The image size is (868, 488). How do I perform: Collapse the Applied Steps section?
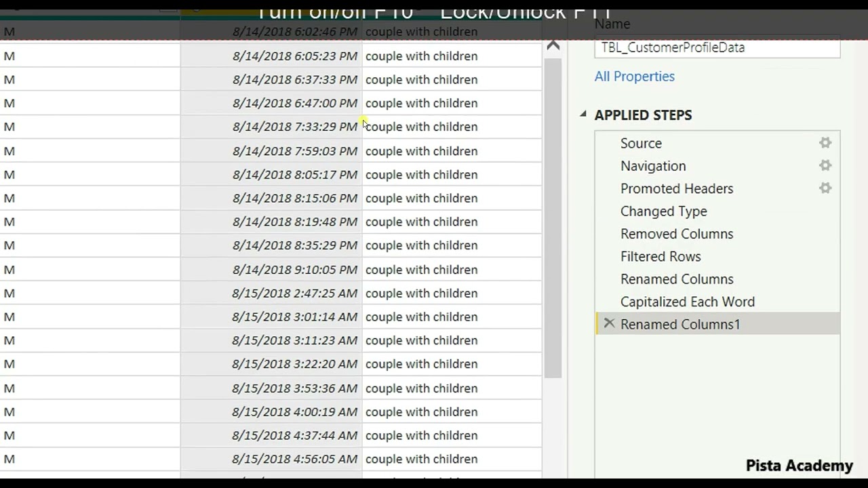click(x=583, y=115)
